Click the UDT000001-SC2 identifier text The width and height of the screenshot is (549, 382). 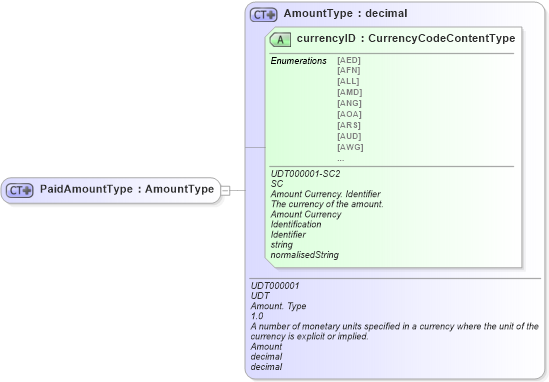[x=305, y=174]
